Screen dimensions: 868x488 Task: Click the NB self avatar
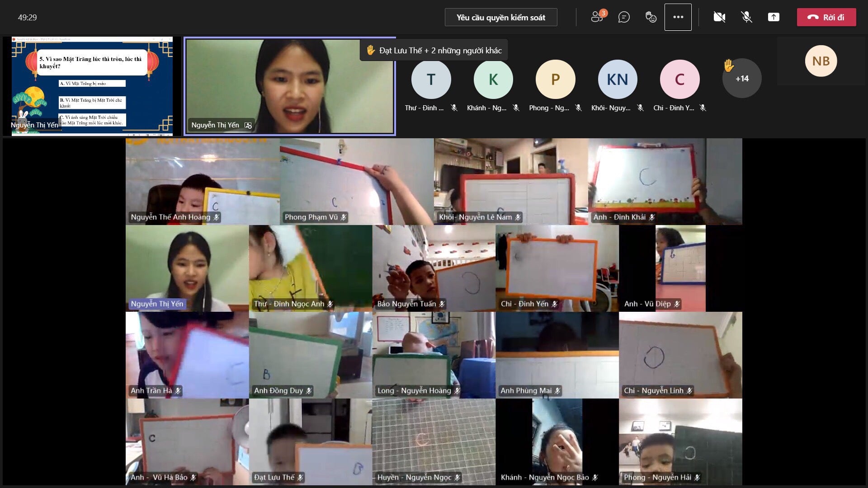point(821,61)
